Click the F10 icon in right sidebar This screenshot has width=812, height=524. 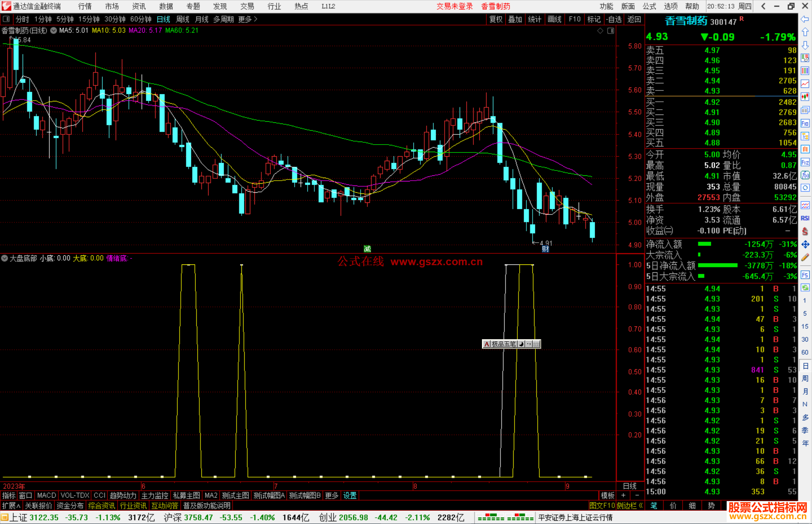(805, 123)
